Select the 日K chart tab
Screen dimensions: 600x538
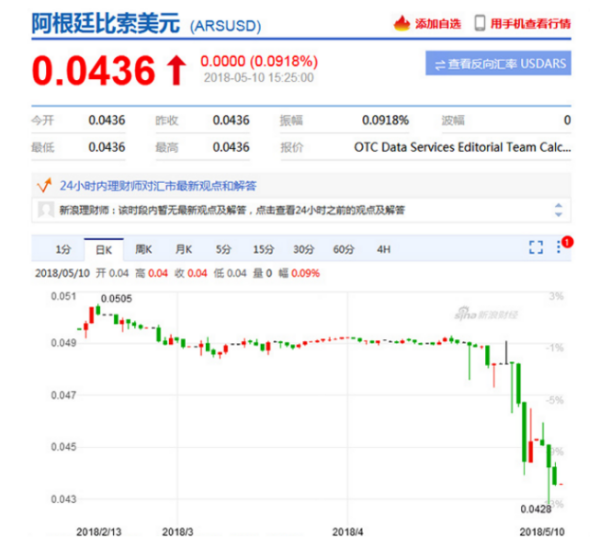(x=102, y=248)
